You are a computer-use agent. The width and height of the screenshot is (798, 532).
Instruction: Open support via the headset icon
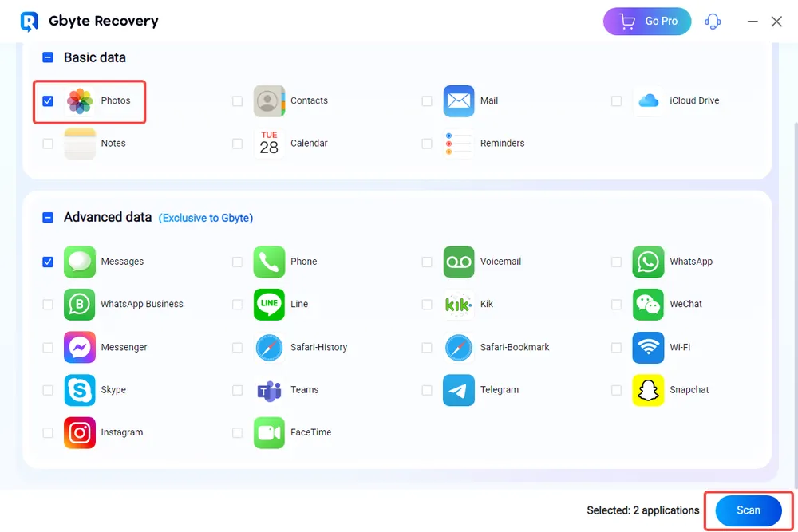713,22
